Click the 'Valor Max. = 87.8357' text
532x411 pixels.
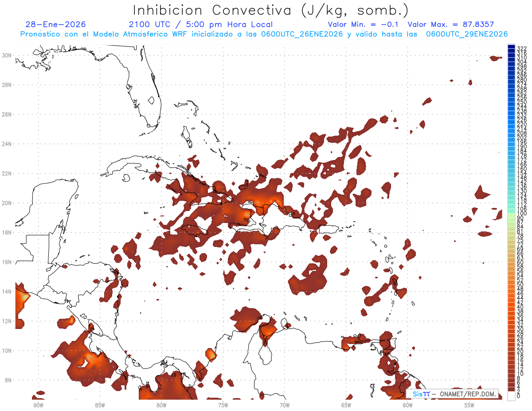(x=451, y=24)
